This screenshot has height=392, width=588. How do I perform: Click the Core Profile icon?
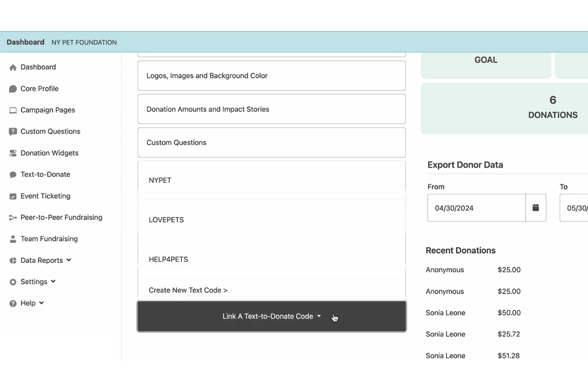13,89
